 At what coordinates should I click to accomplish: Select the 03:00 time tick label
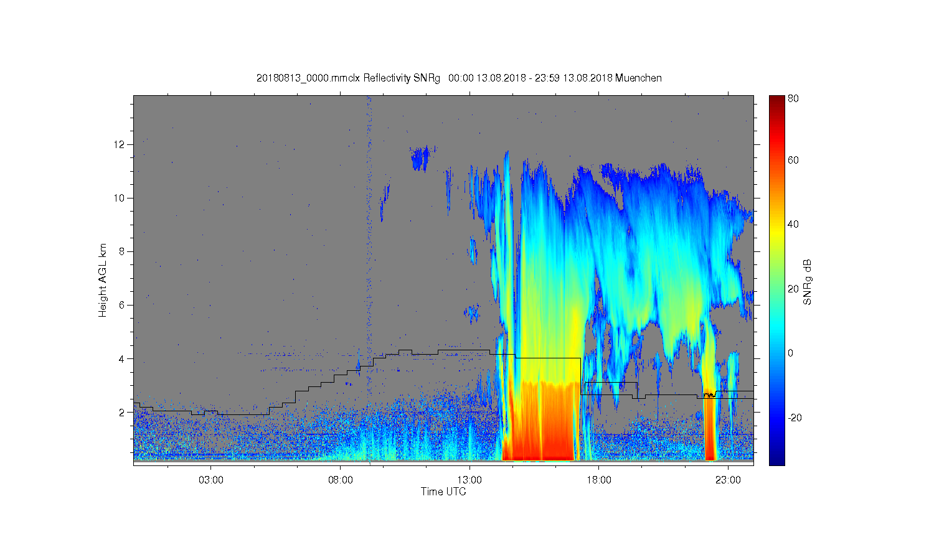211,480
